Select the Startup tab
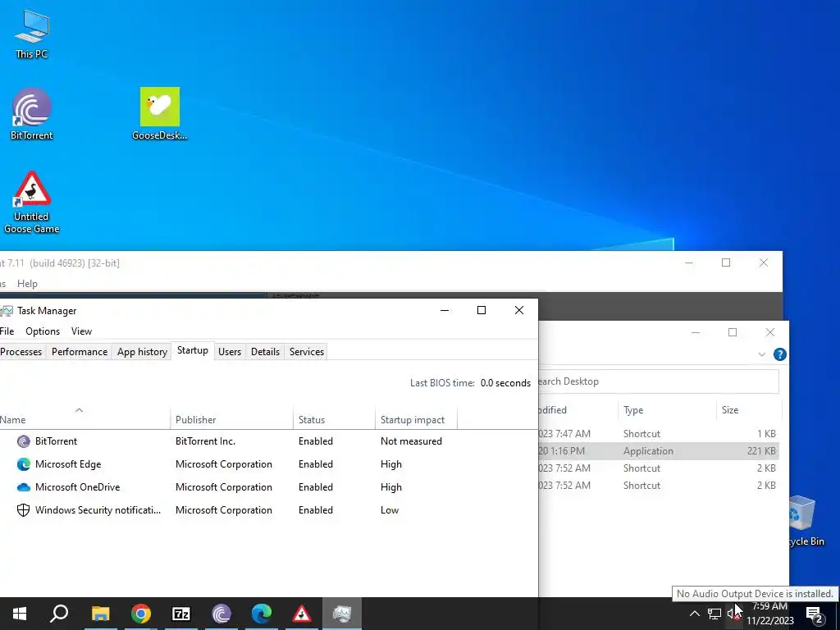Viewport: 840px width, 630px height. (x=192, y=350)
